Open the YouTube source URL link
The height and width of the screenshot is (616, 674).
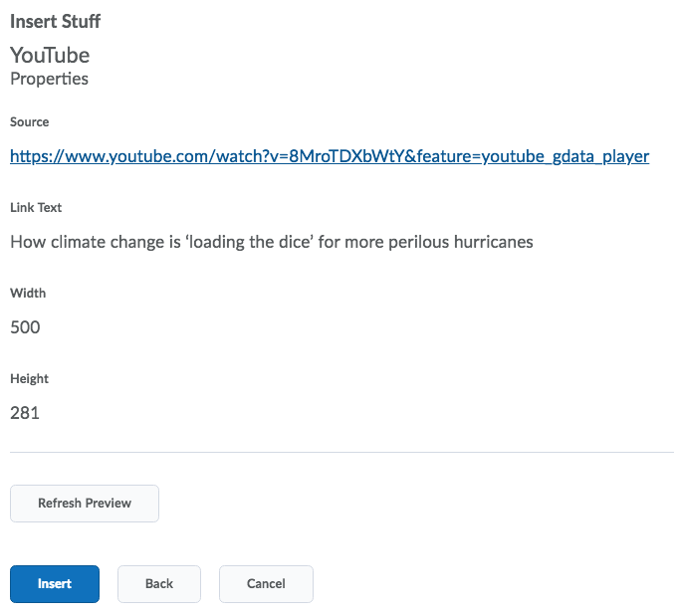[330, 156]
